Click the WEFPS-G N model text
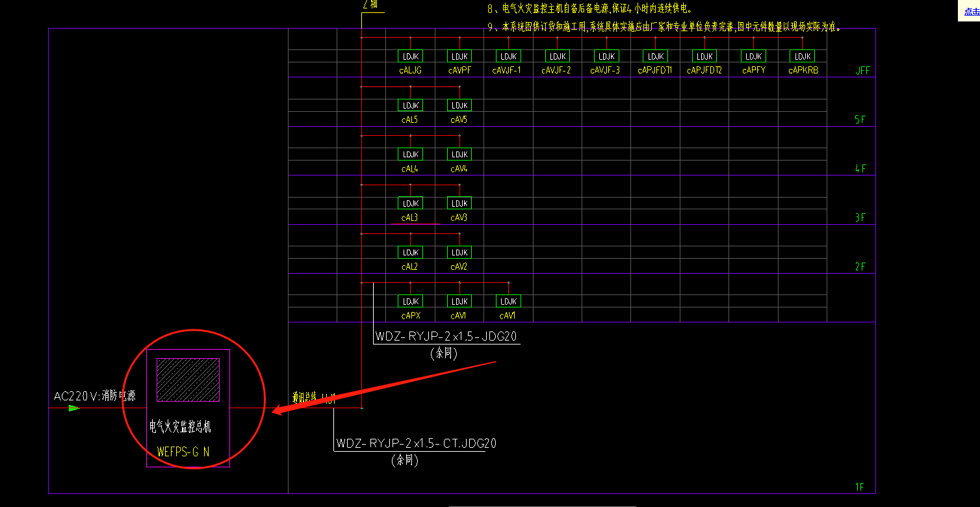This screenshot has width=980, height=507. tap(183, 452)
